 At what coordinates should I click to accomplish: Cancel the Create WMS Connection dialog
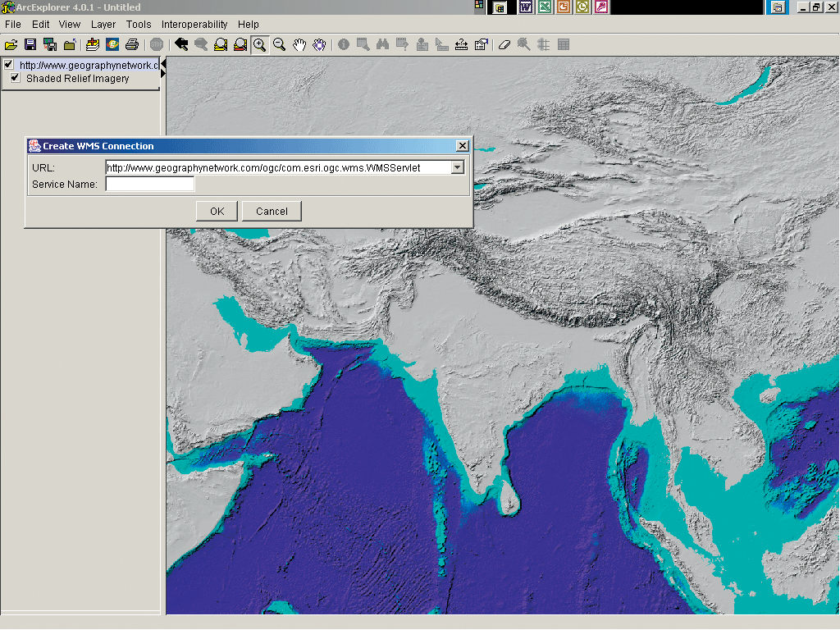[x=272, y=211]
